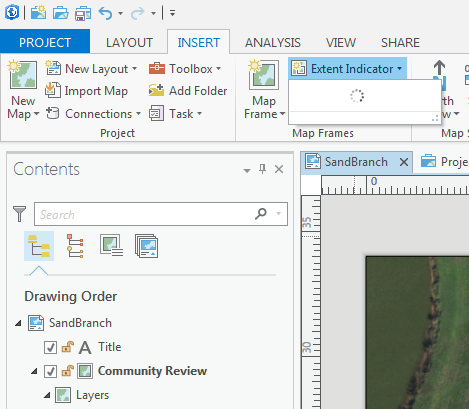Open the Task dropdown
The height and width of the screenshot is (409, 469).
(175, 114)
